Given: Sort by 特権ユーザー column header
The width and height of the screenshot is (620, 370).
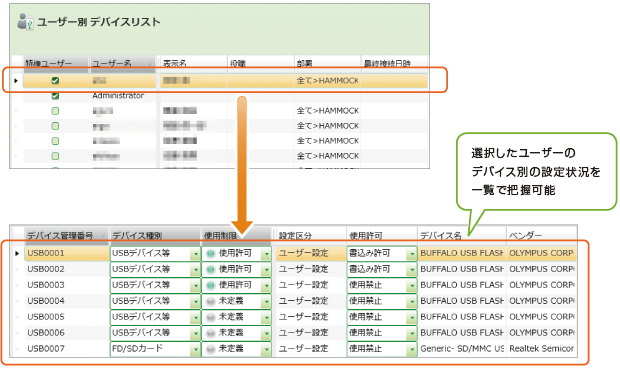Looking at the screenshot, I should coord(55,63).
